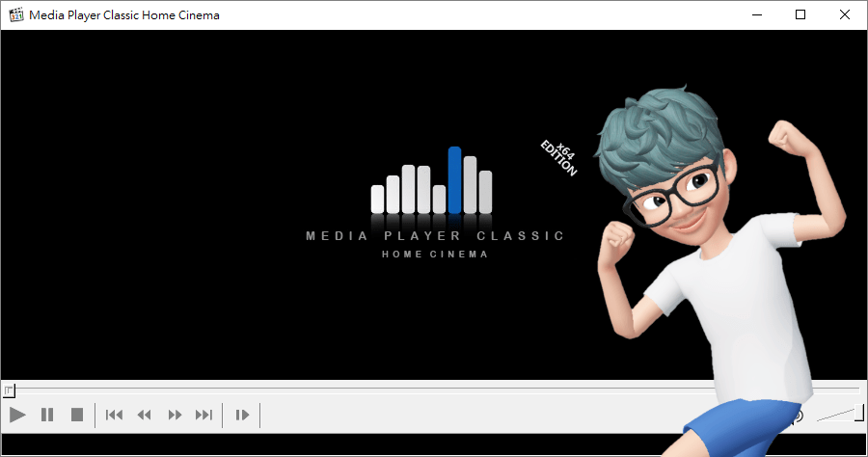The height and width of the screenshot is (457, 868).
Task: Click the volume slider handle
Action: coord(859,413)
